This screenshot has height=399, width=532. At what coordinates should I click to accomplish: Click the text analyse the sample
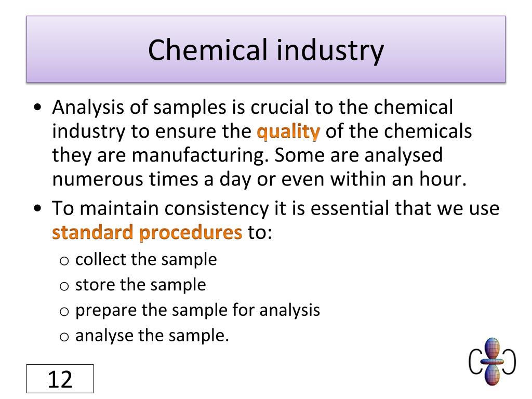152,336
